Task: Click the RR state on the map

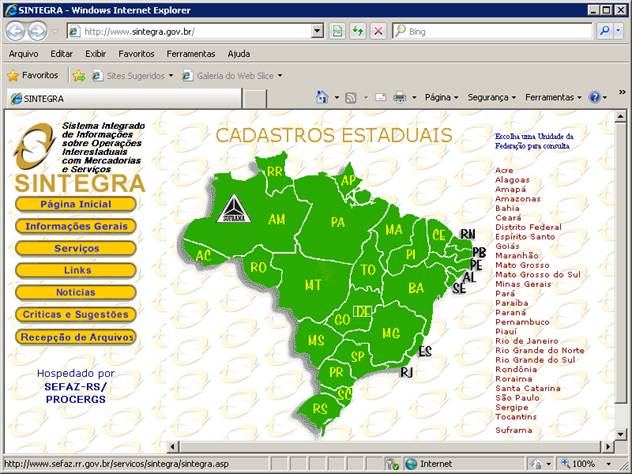Action: [275, 172]
